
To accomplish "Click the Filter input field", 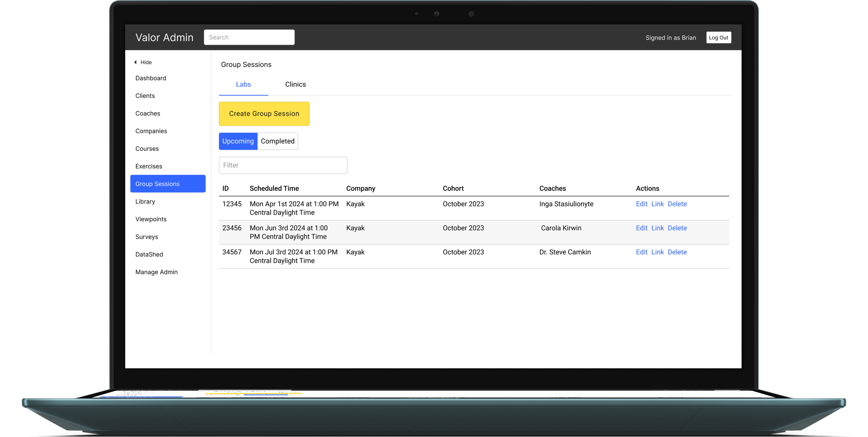I will pos(283,165).
